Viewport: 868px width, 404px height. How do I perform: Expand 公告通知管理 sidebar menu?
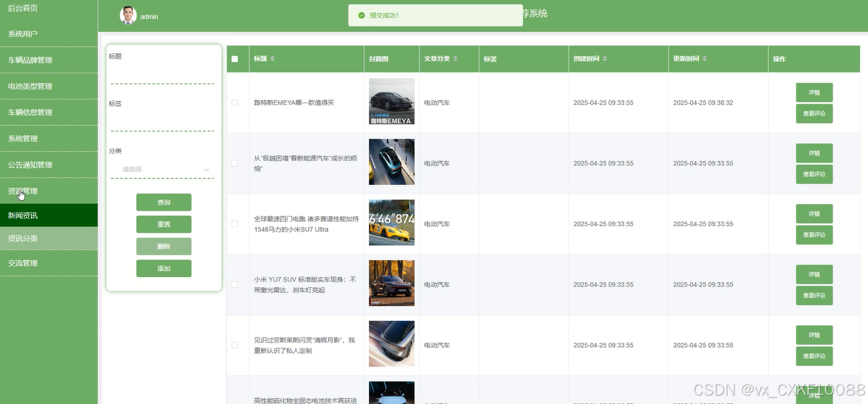pos(49,164)
